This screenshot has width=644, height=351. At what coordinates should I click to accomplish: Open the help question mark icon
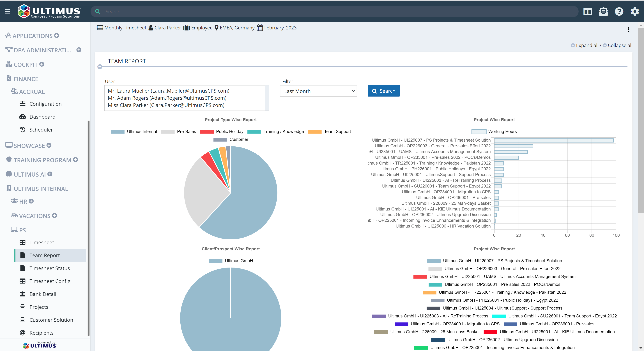619,11
